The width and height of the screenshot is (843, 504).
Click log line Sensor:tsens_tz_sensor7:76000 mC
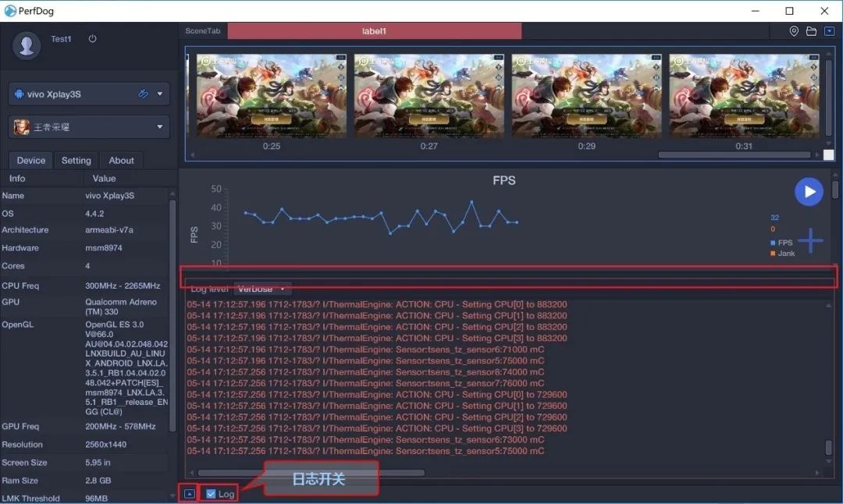tap(365, 384)
